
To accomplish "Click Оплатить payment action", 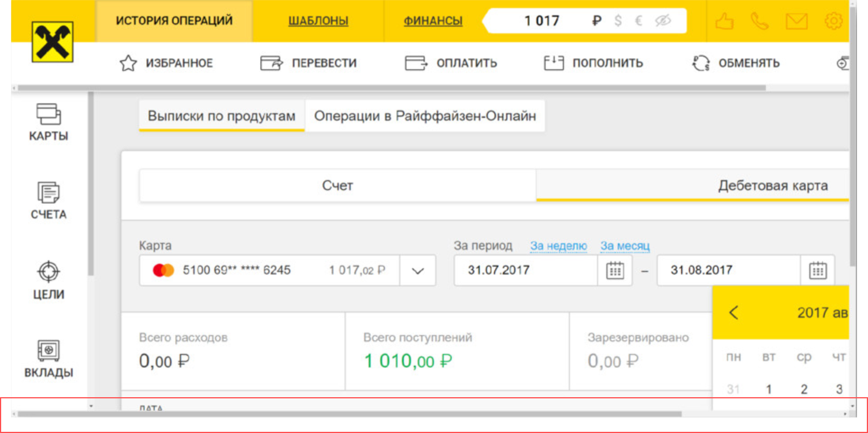I will (x=451, y=63).
